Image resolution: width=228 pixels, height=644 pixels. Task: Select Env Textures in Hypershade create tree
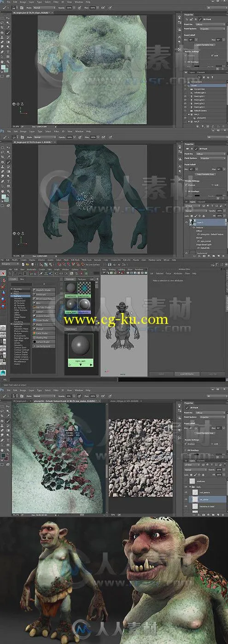pos(20,308)
